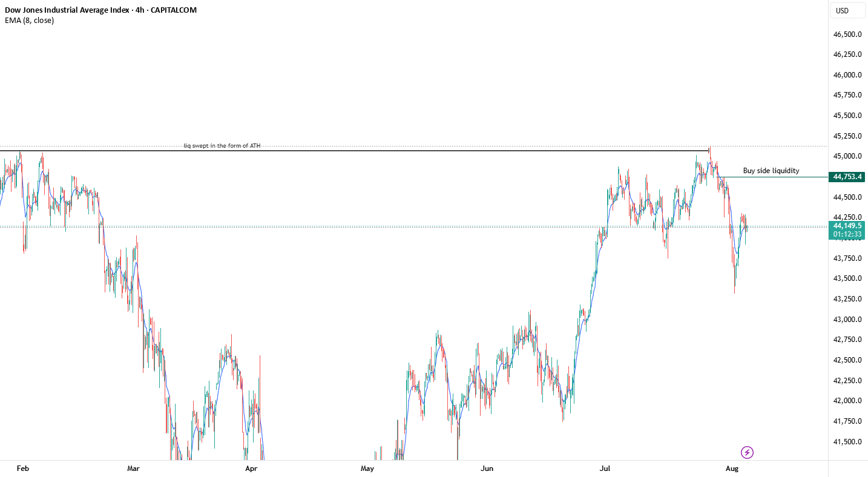The width and height of the screenshot is (868, 477).
Task: Click the 45,250.0 price axis label
Action: [x=847, y=136]
